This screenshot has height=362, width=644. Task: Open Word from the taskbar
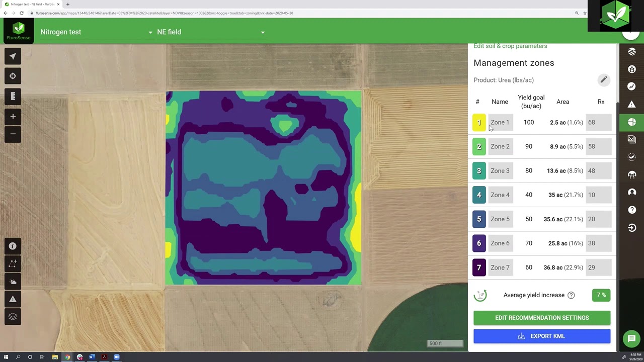click(x=92, y=357)
